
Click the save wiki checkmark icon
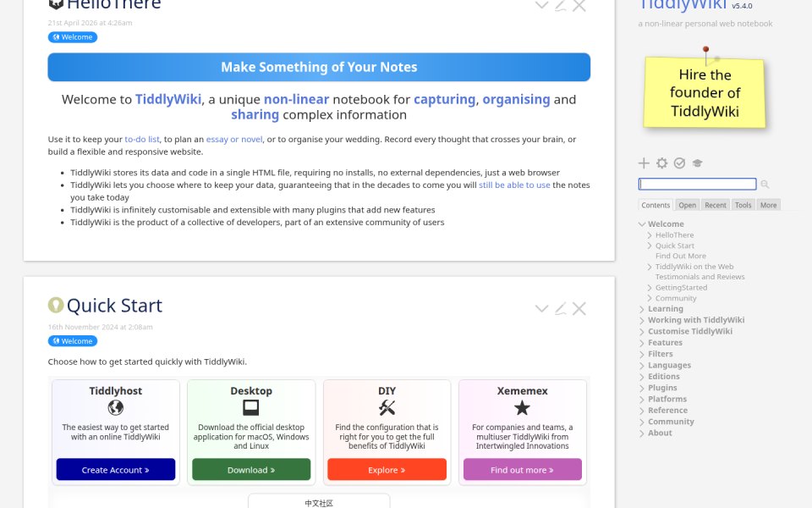679,163
